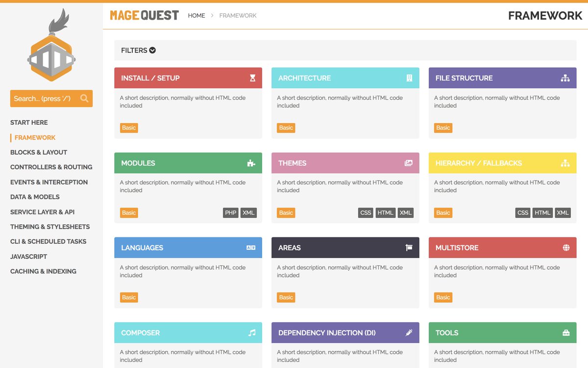Toggle the XML filter on Hierarchy / Fallbacks card

tap(563, 212)
